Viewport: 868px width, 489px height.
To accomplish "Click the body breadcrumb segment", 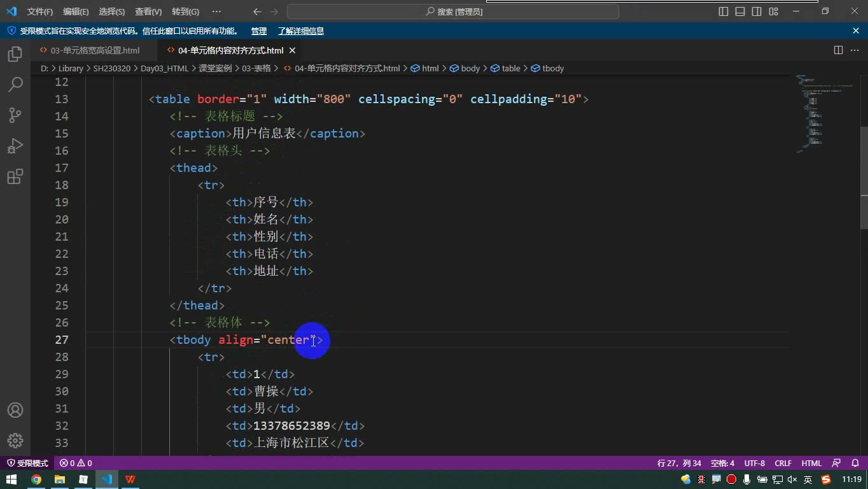I will tap(465, 68).
